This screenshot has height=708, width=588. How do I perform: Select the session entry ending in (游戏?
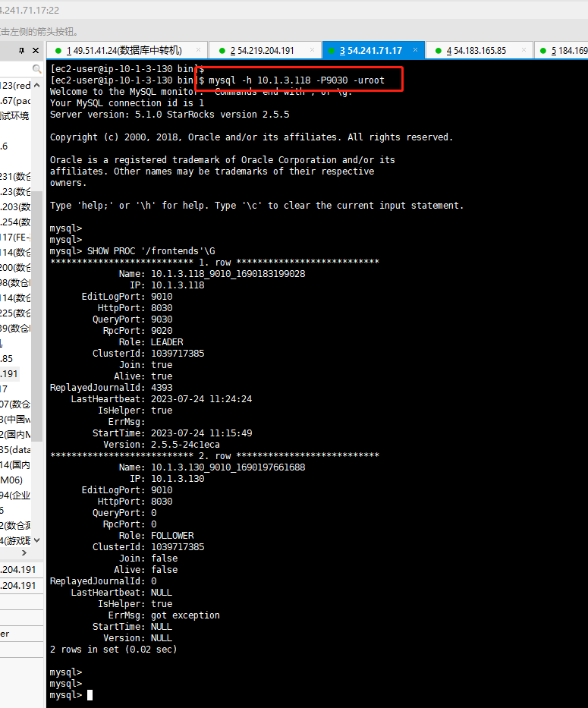click(x=15, y=540)
